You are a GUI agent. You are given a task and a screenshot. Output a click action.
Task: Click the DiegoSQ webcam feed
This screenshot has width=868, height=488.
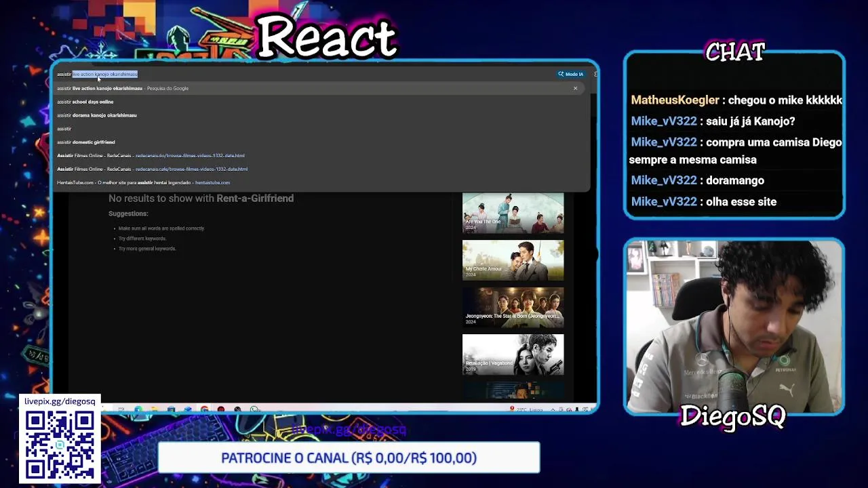(x=734, y=325)
